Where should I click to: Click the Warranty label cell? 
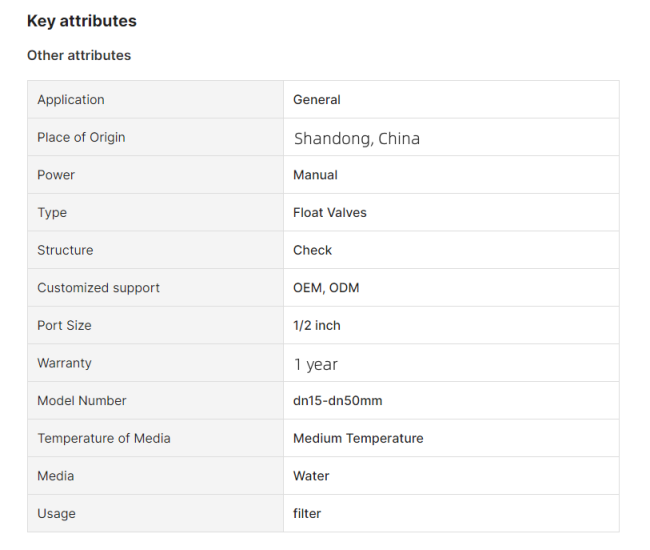click(x=155, y=363)
